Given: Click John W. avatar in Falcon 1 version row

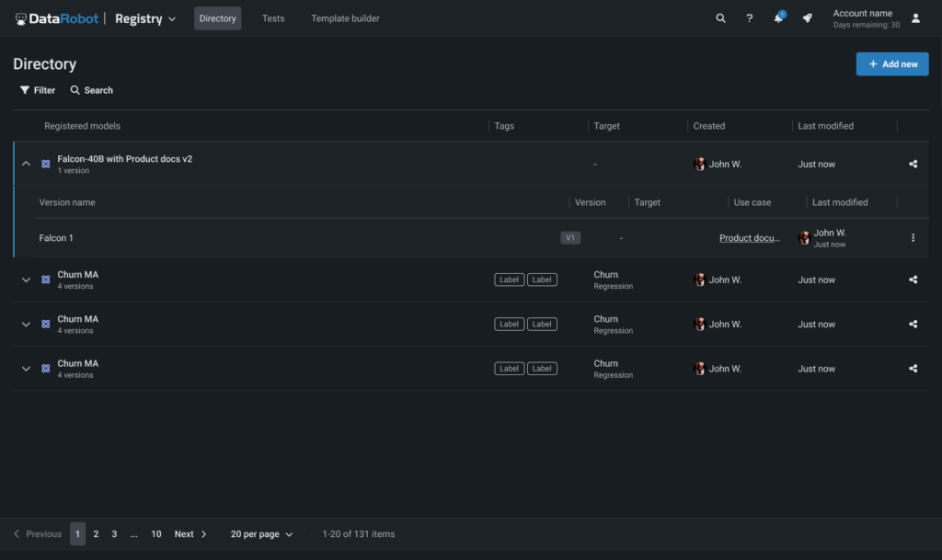Looking at the screenshot, I should point(804,237).
